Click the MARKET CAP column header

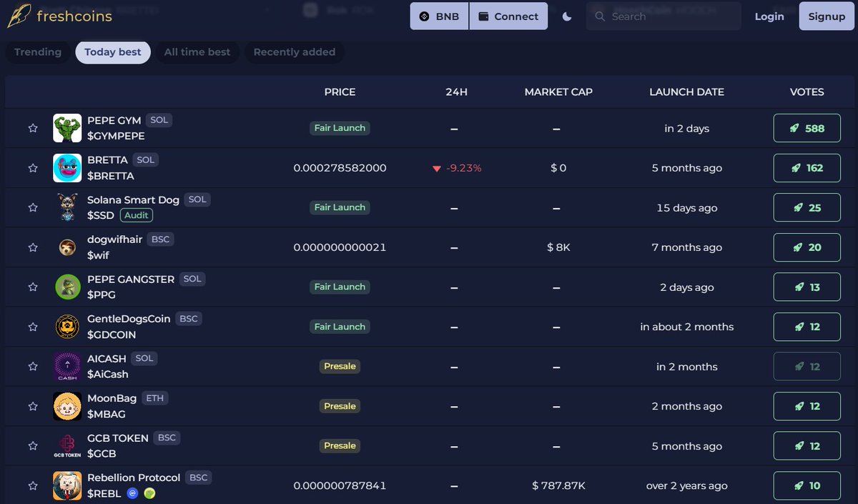coord(558,92)
